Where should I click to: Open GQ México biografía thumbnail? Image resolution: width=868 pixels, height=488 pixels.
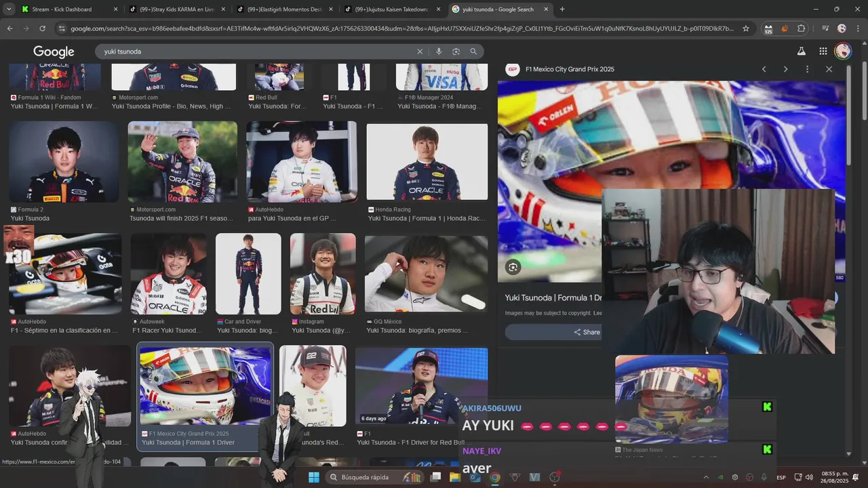pos(426,274)
